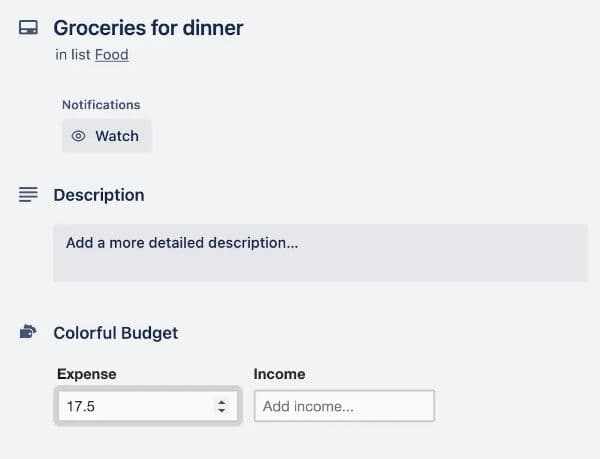The image size is (600, 459).
Task: Click the Colorful Budget power-up icon
Action: click(28, 332)
